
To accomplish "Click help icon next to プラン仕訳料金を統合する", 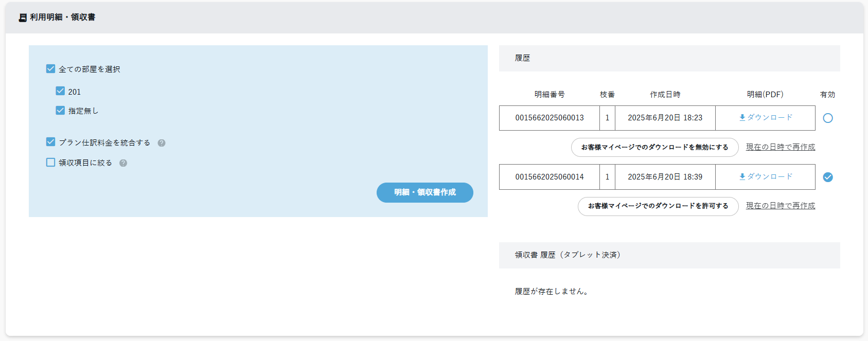I will pyautogui.click(x=162, y=143).
